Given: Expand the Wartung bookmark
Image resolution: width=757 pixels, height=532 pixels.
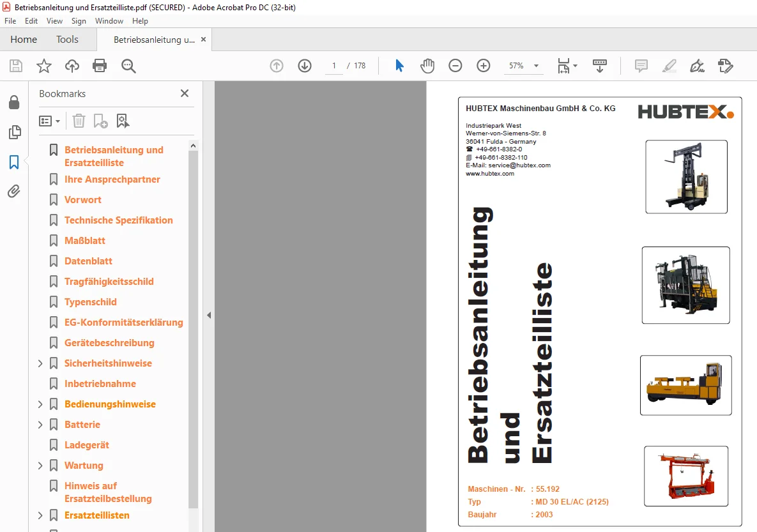Looking at the screenshot, I should [x=40, y=466].
